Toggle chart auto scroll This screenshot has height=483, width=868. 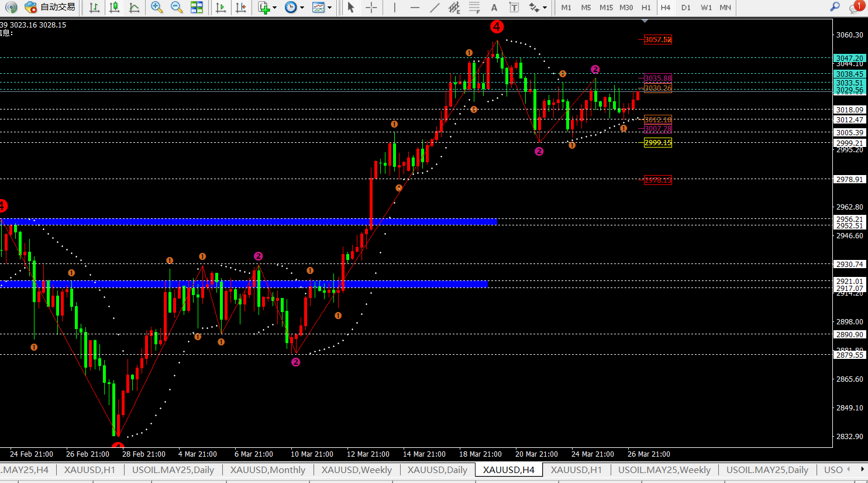pos(221,8)
